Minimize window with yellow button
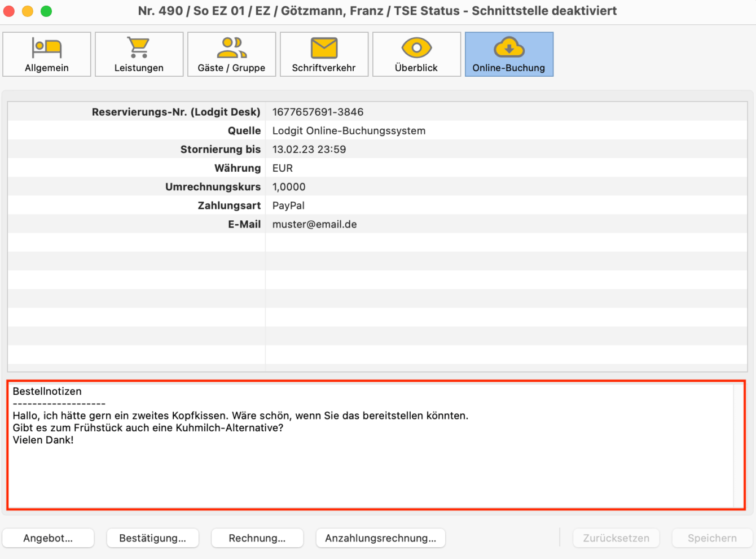Viewport: 756px width, 559px height. [x=28, y=11]
